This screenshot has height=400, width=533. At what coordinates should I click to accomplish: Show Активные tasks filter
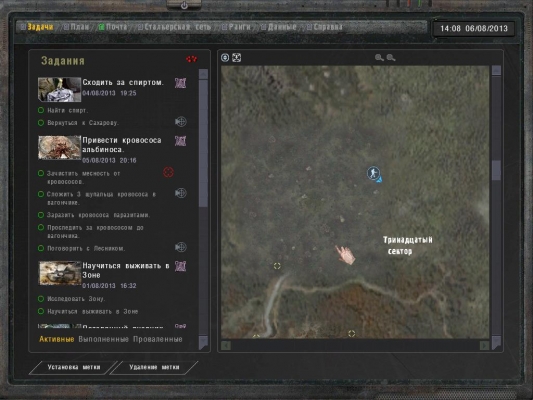(x=56, y=339)
